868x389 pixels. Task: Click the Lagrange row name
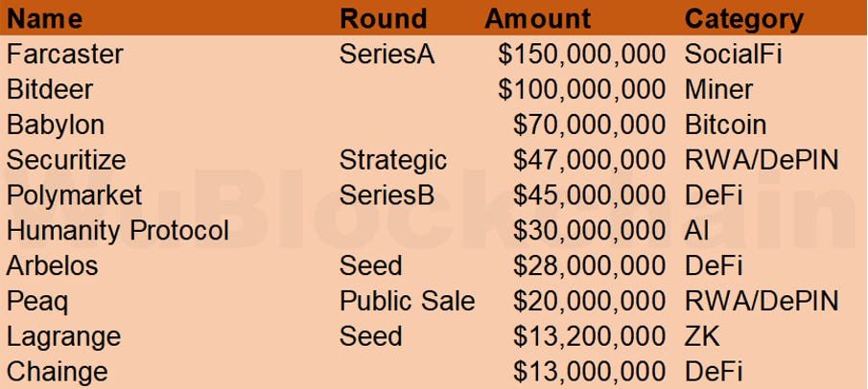[63, 336]
